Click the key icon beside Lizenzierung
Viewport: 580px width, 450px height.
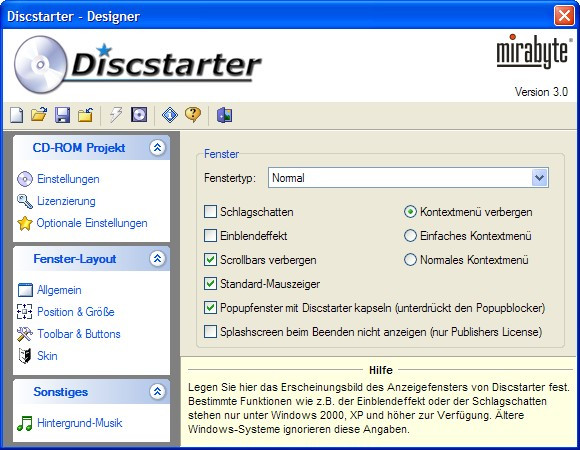25,201
